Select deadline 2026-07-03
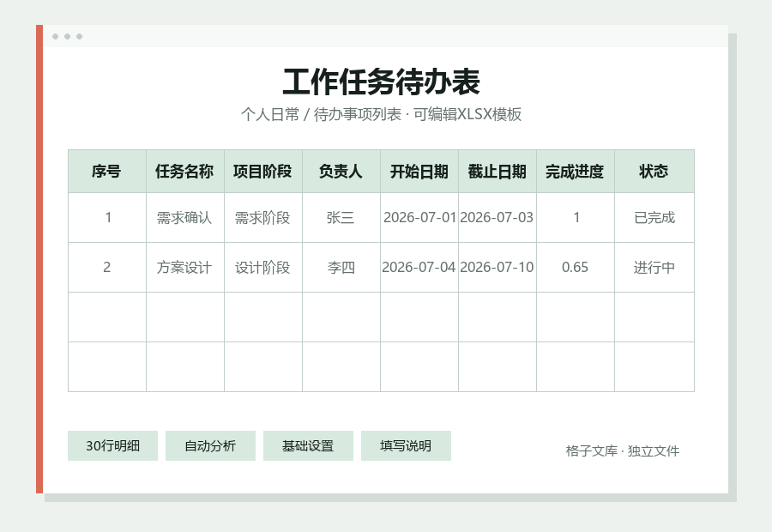Screen dimensions: 772x532 (x=498, y=218)
